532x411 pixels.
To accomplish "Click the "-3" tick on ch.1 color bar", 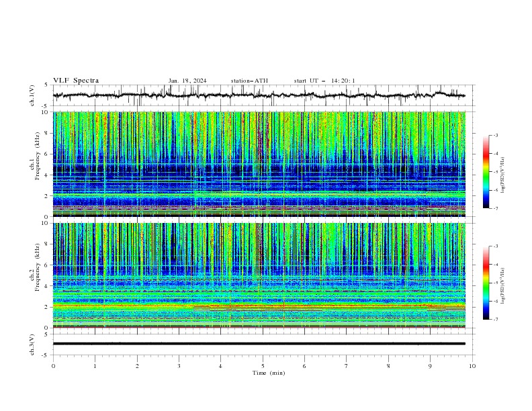I will (496, 135).
